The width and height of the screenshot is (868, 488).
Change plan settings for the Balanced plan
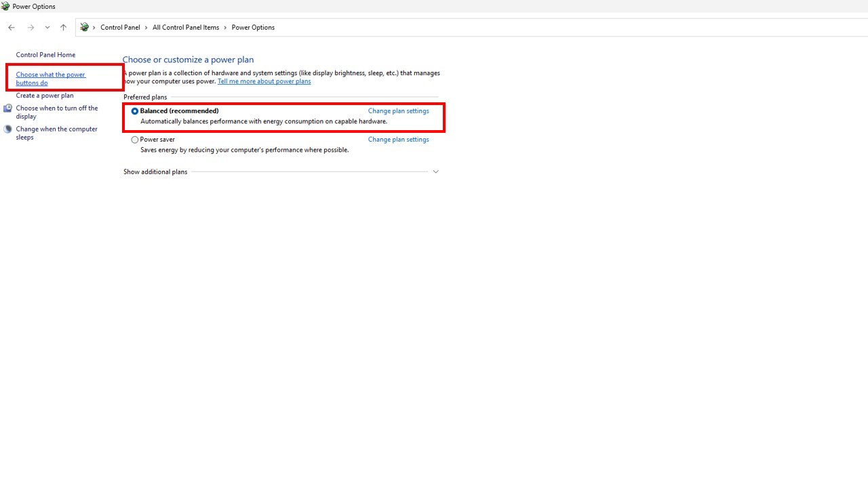coord(398,111)
